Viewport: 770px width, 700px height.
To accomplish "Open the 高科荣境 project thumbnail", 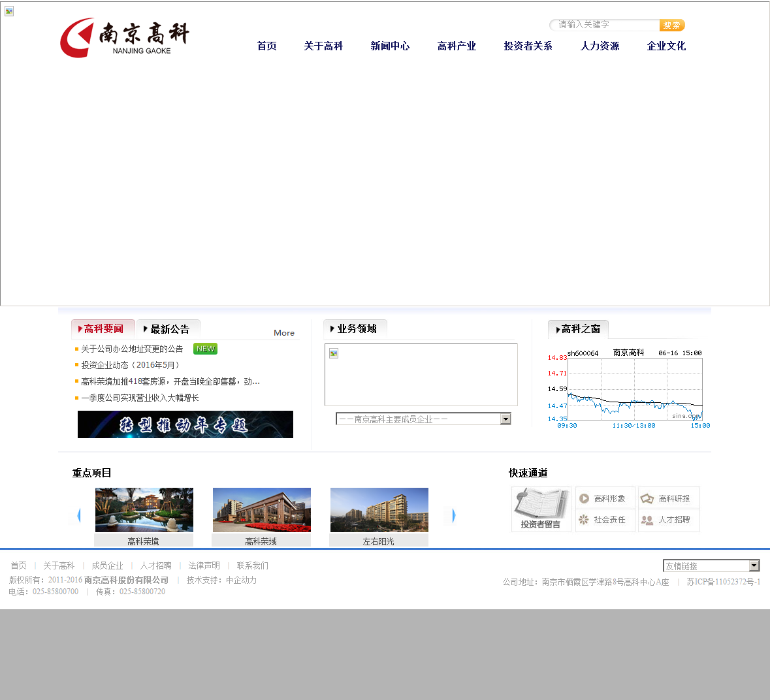I will pos(144,509).
